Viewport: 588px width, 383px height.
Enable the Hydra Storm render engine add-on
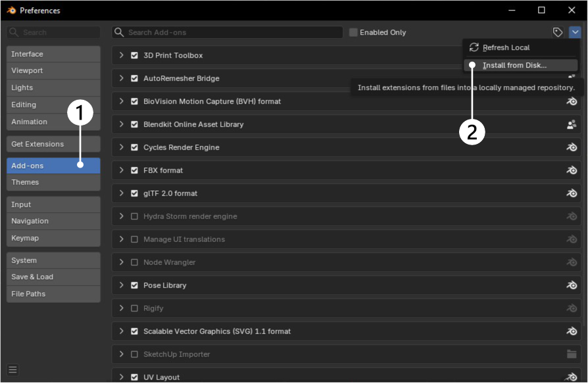click(134, 216)
